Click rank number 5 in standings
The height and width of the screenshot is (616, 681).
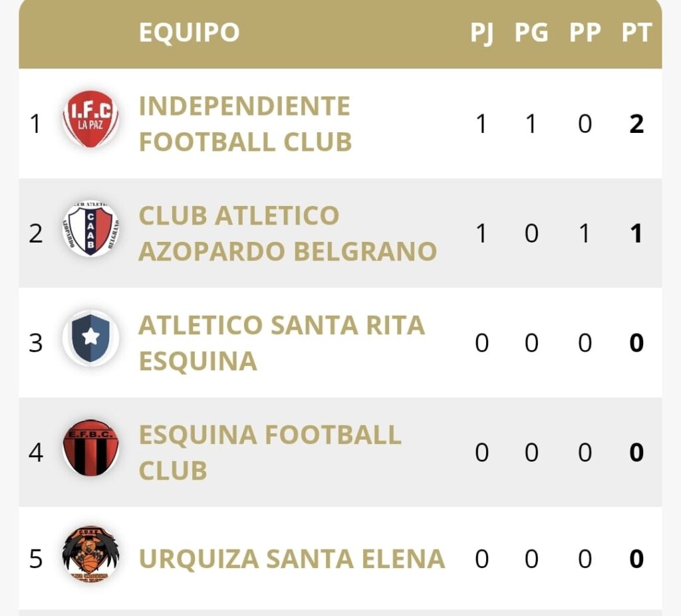coord(36,560)
